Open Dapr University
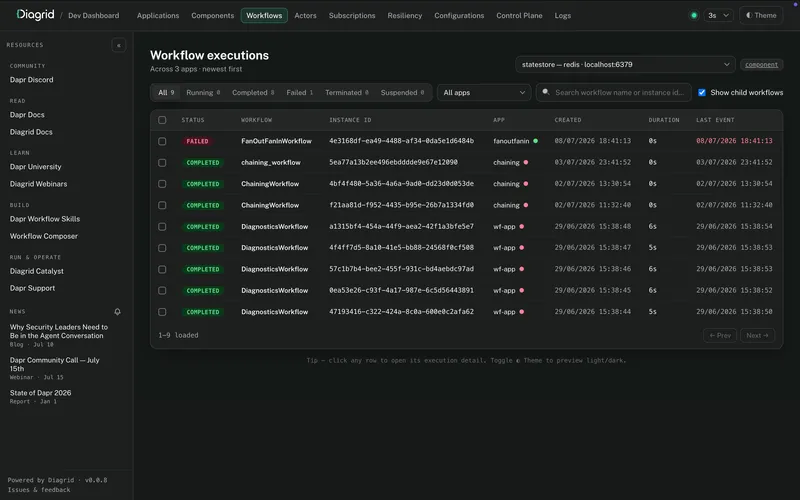 coord(35,167)
